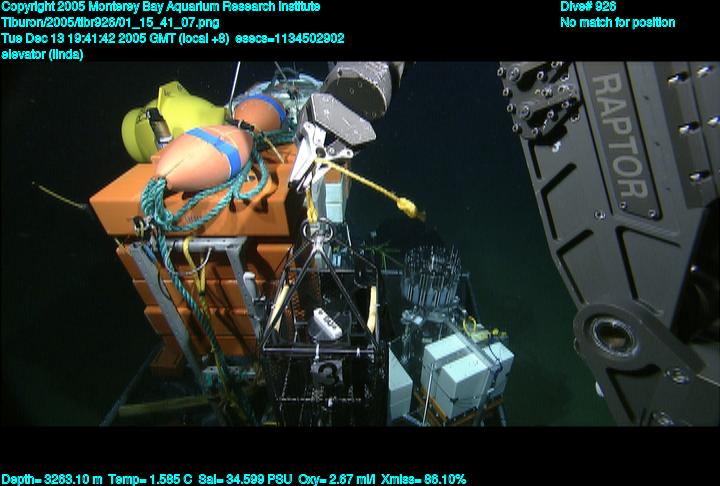The width and height of the screenshot is (720, 486).
Task: Click the "elevator (linda)" caption
Action: (43, 54)
